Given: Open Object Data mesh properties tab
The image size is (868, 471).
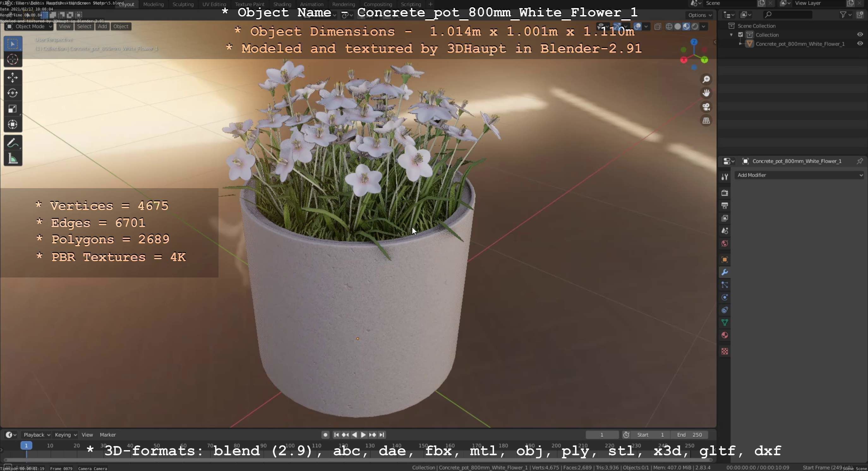Looking at the screenshot, I should [725, 323].
